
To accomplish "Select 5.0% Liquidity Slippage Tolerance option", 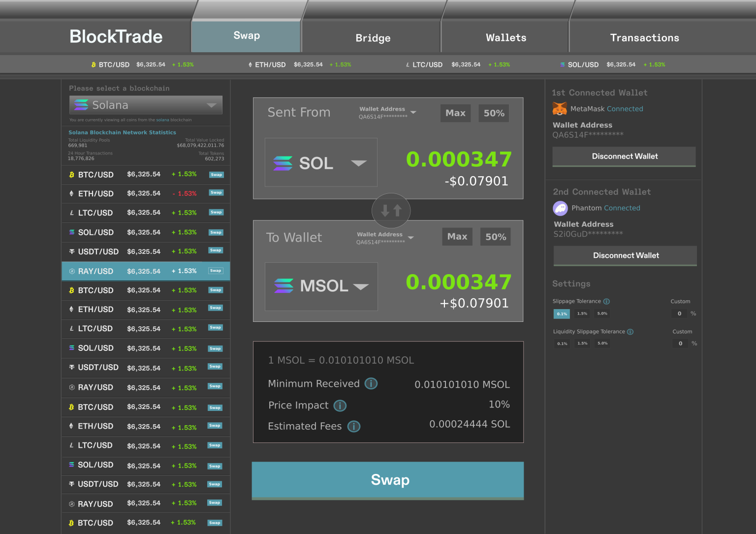I will [602, 344].
